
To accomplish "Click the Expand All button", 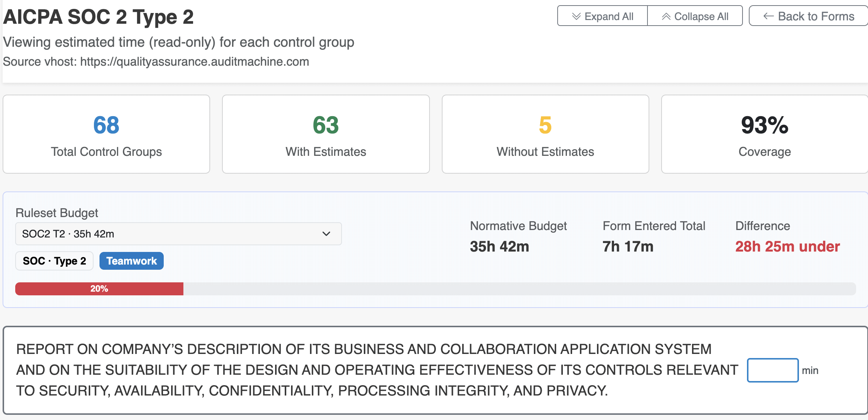I will pos(602,16).
